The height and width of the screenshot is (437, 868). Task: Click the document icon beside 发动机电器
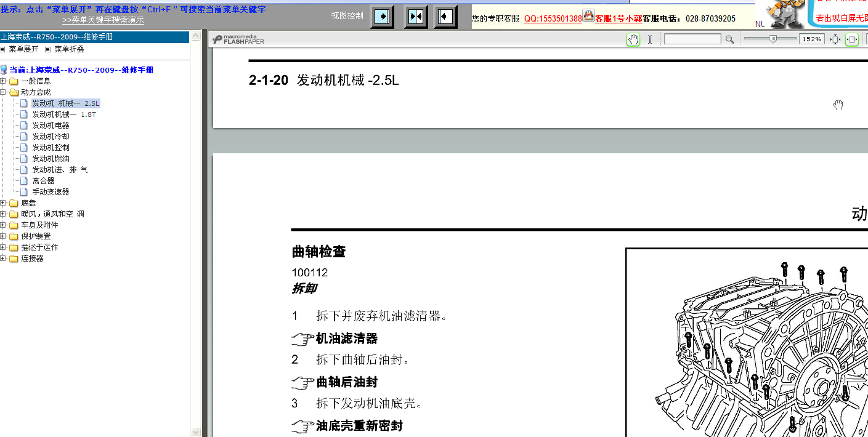[x=24, y=126]
